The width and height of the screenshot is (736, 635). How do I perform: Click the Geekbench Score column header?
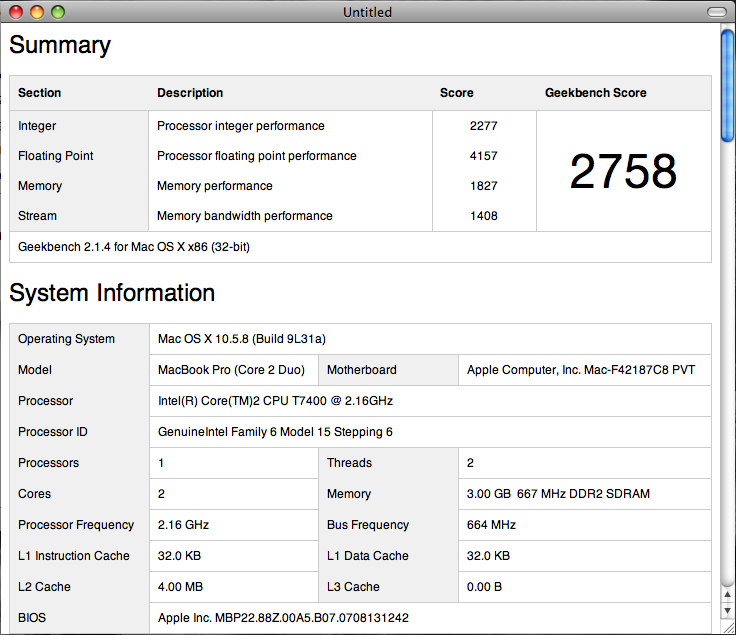coord(596,93)
